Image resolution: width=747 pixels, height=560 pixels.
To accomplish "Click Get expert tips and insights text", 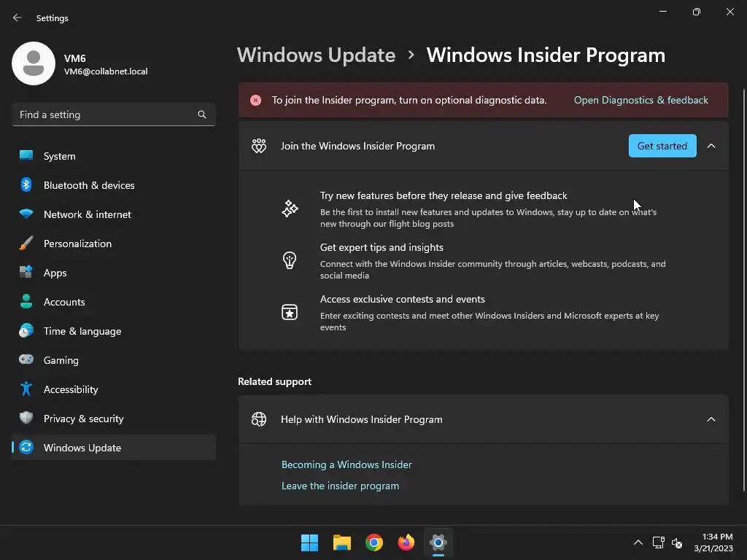I will (382, 247).
